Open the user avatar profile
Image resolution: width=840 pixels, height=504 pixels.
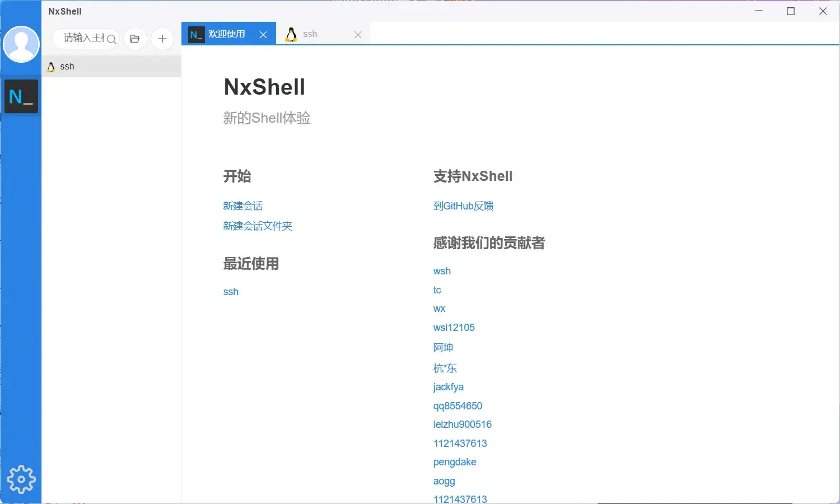tap(21, 44)
